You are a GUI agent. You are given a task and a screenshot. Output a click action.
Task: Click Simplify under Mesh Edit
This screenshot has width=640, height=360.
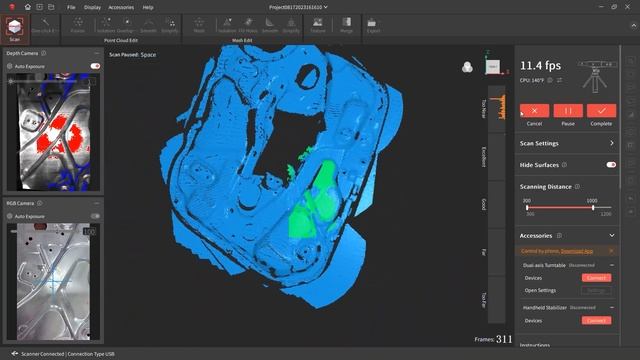(x=291, y=25)
